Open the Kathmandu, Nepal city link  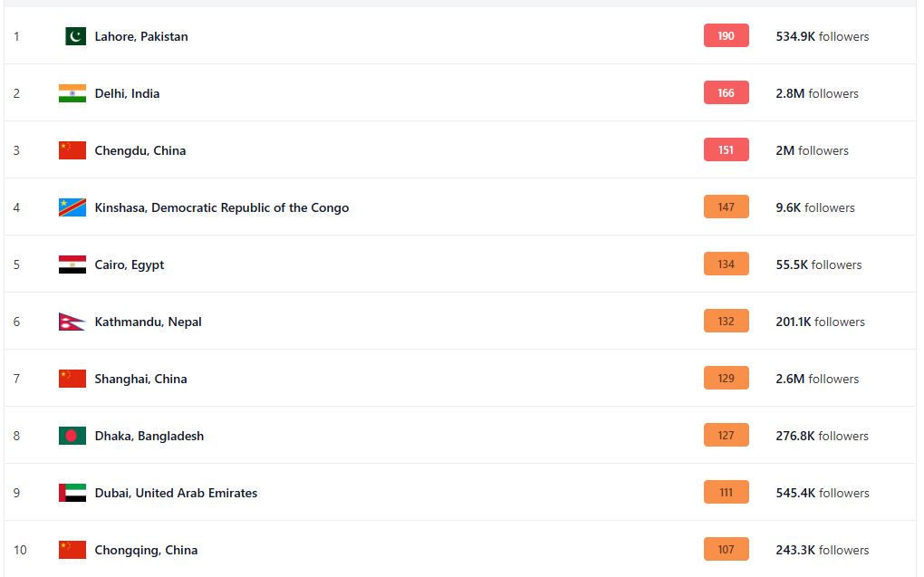tap(148, 322)
